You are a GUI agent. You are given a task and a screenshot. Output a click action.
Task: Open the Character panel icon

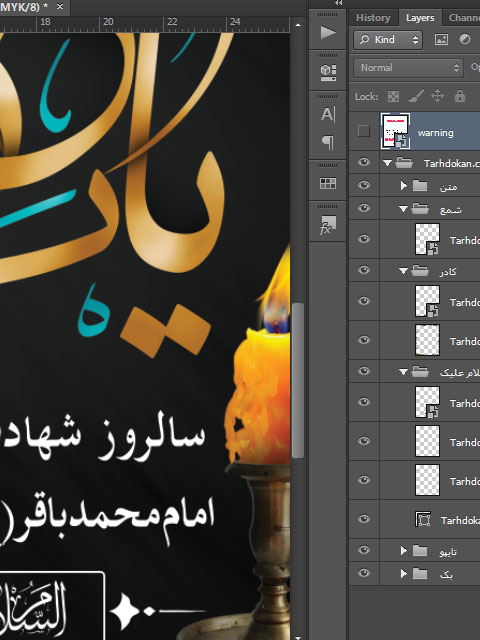pyautogui.click(x=328, y=114)
